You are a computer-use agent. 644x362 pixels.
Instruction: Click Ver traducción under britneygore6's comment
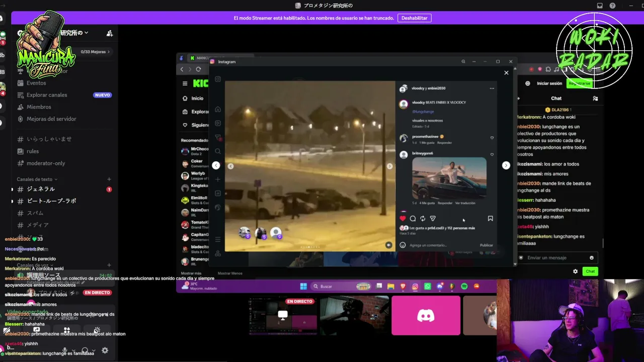(x=465, y=203)
